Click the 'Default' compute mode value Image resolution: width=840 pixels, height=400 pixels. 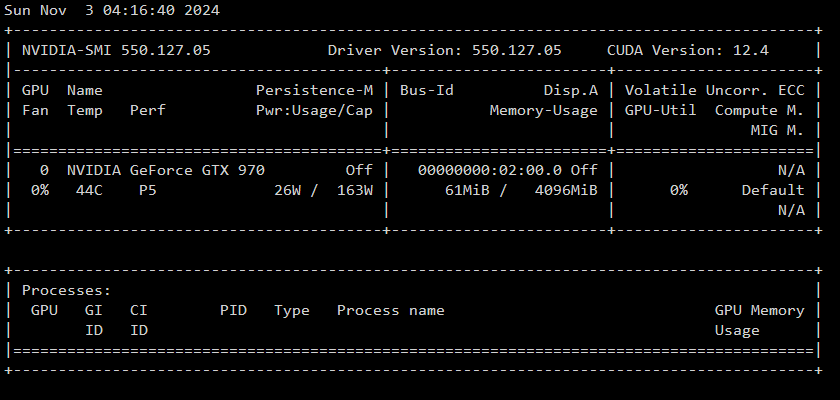click(773, 190)
